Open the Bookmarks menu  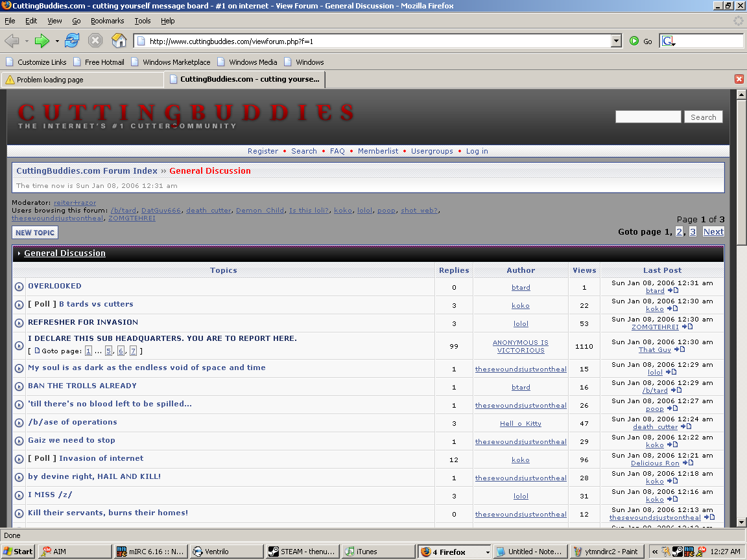tap(107, 21)
